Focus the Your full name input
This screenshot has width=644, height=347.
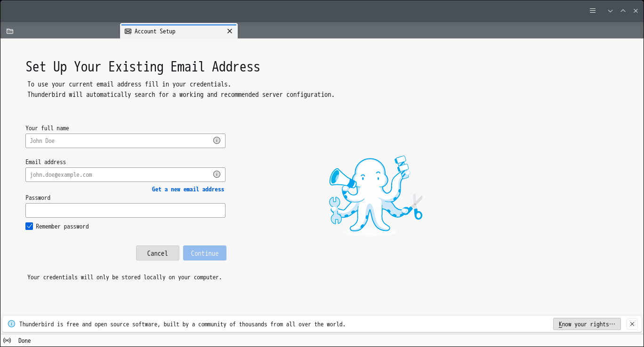125,141
